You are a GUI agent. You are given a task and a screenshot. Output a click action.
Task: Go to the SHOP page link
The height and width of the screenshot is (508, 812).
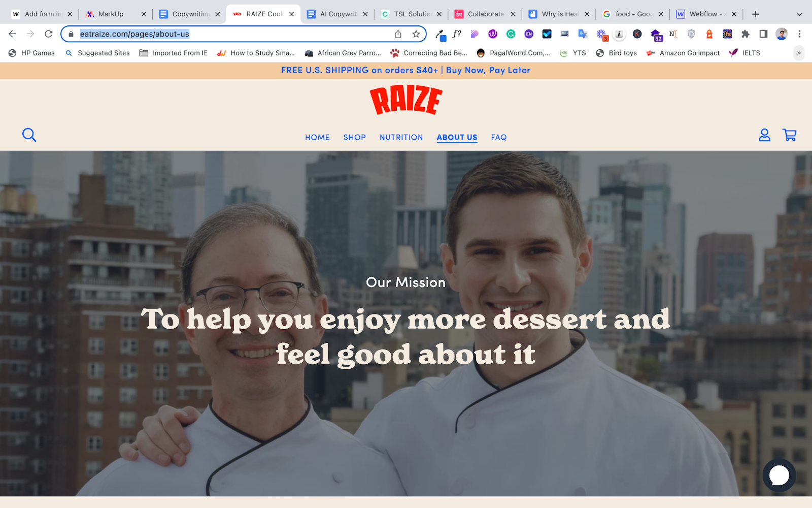pyautogui.click(x=354, y=137)
